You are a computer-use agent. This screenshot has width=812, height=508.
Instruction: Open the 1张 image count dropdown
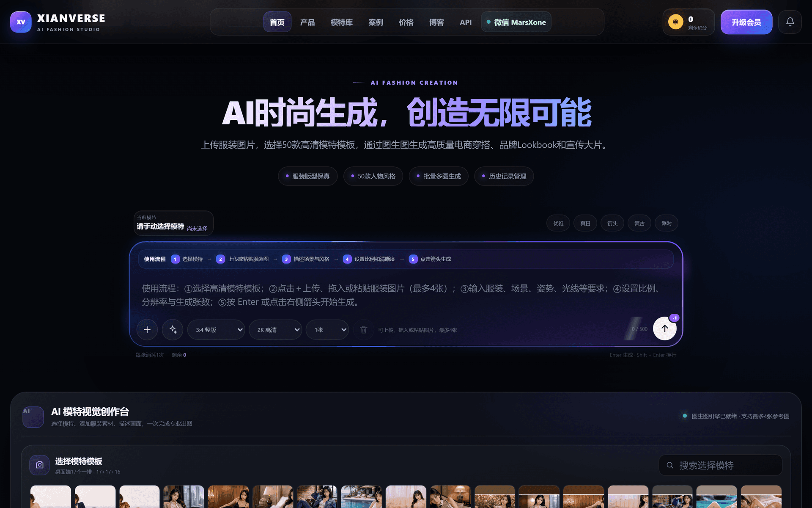pos(327,330)
